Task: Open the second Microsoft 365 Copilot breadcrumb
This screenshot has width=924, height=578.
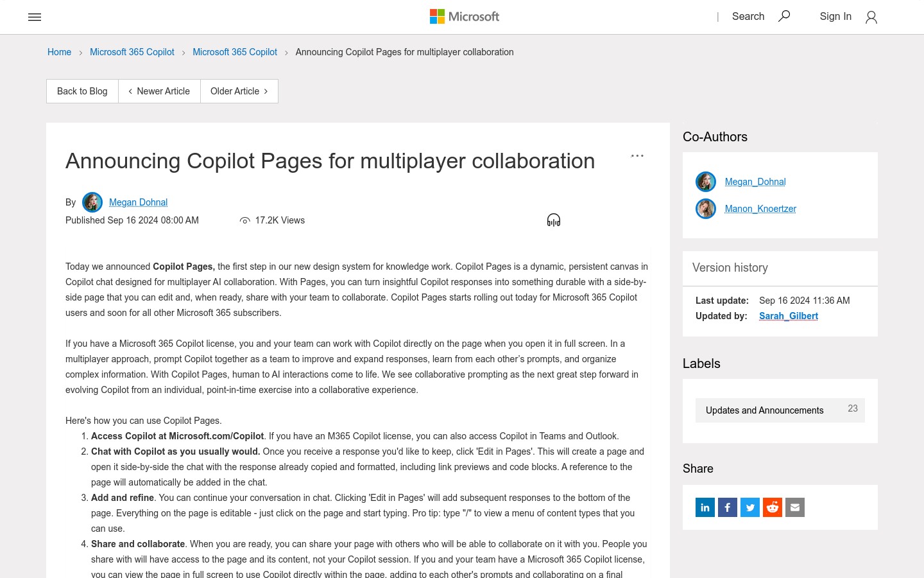Action: 235,52
